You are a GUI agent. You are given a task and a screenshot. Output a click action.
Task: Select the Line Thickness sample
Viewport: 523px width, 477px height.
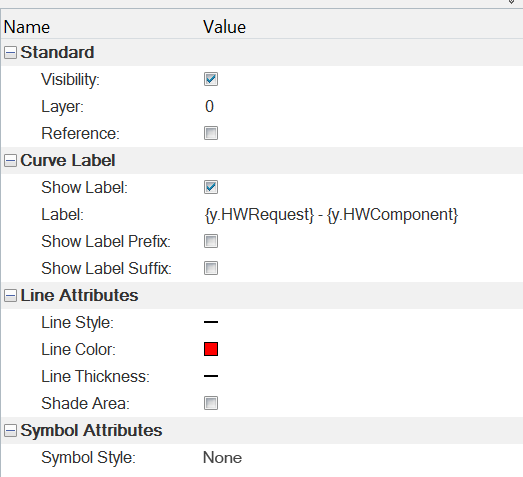211,376
